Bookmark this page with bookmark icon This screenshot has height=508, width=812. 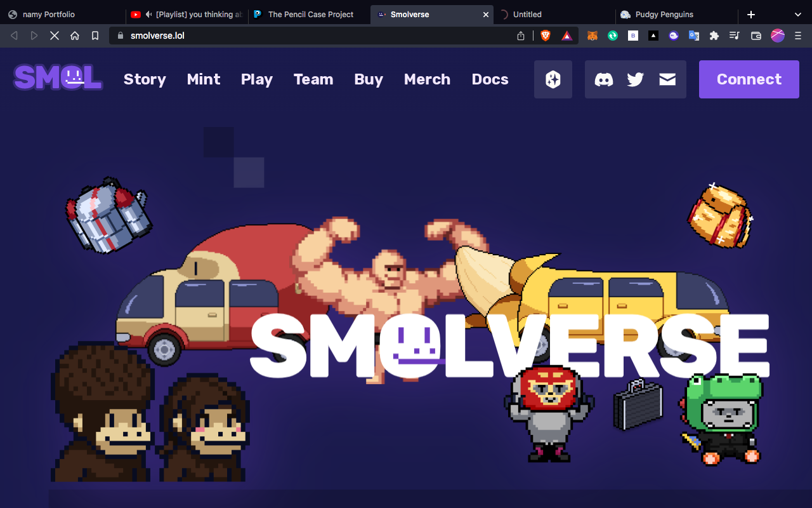pyautogui.click(x=95, y=36)
